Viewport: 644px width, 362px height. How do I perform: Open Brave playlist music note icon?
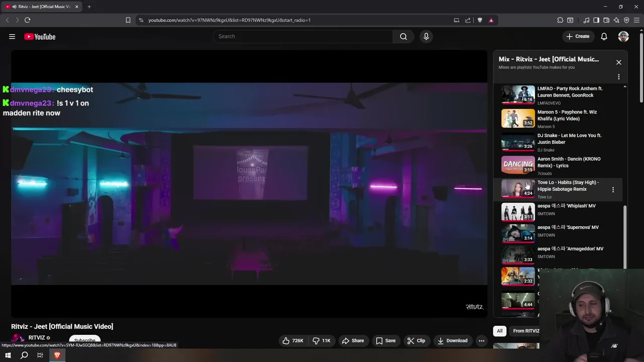coord(586,20)
